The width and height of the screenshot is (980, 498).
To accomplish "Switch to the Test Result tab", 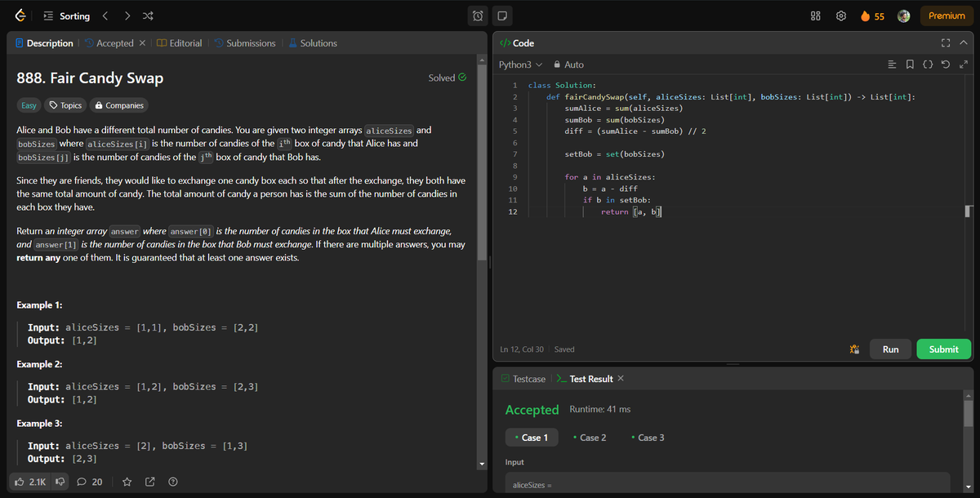I will (x=585, y=379).
